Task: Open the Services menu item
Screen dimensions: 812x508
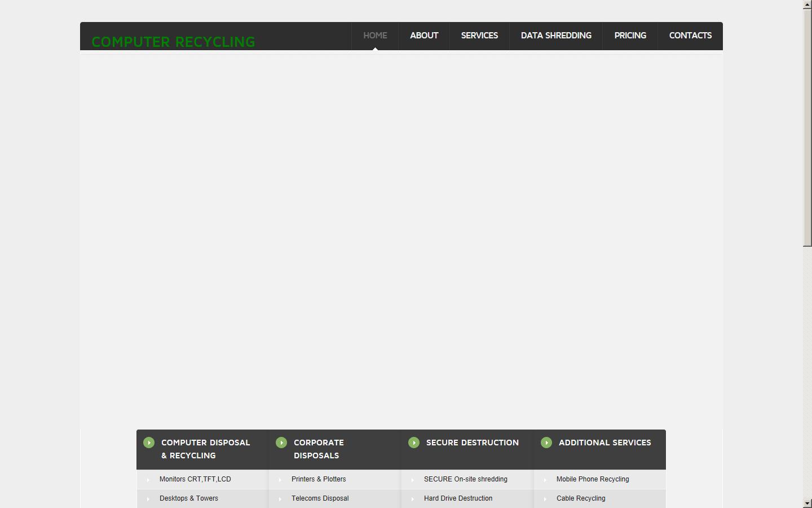Action: tap(479, 36)
